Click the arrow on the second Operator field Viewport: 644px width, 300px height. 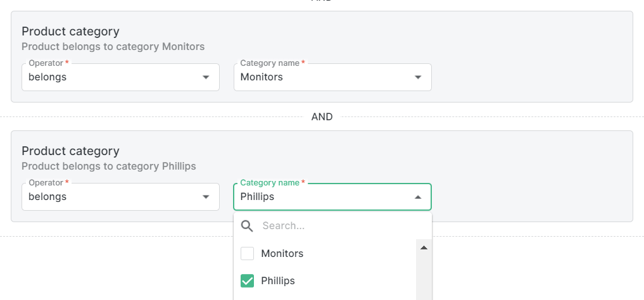[x=205, y=197]
